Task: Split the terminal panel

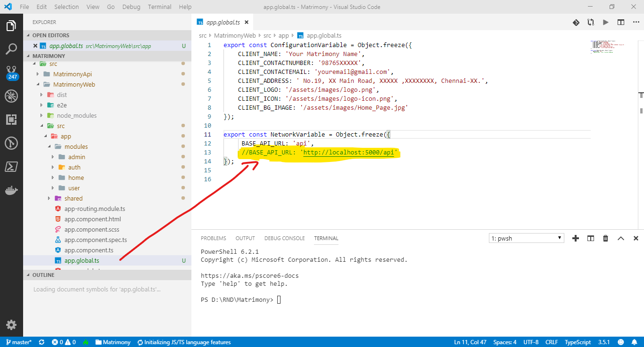Action: pyautogui.click(x=591, y=238)
